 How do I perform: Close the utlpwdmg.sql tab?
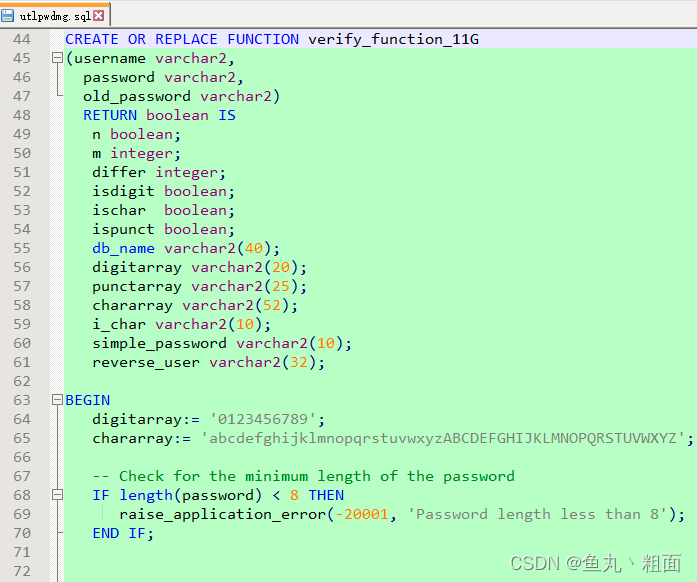(99, 16)
